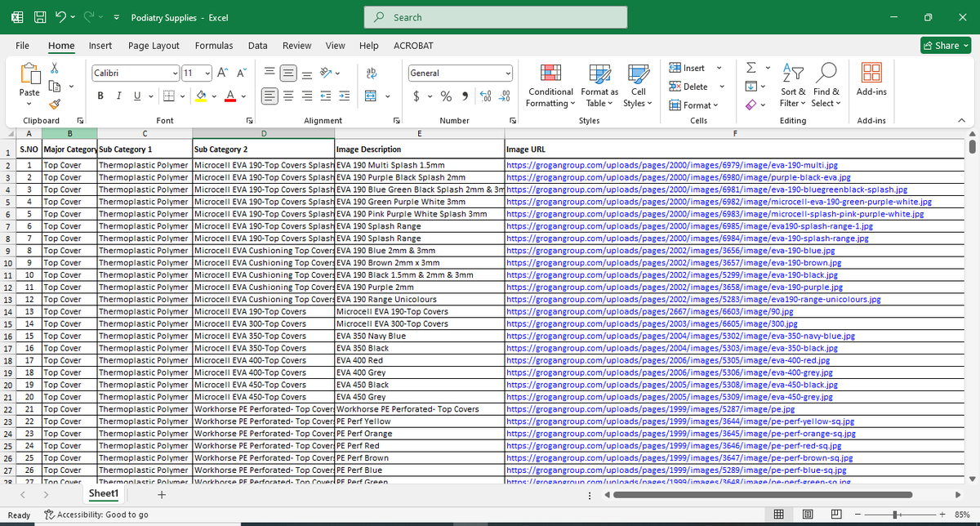The height and width of the screenshot is (526, 980).
Task: Open the General number format dropdown
Action: 508,73
